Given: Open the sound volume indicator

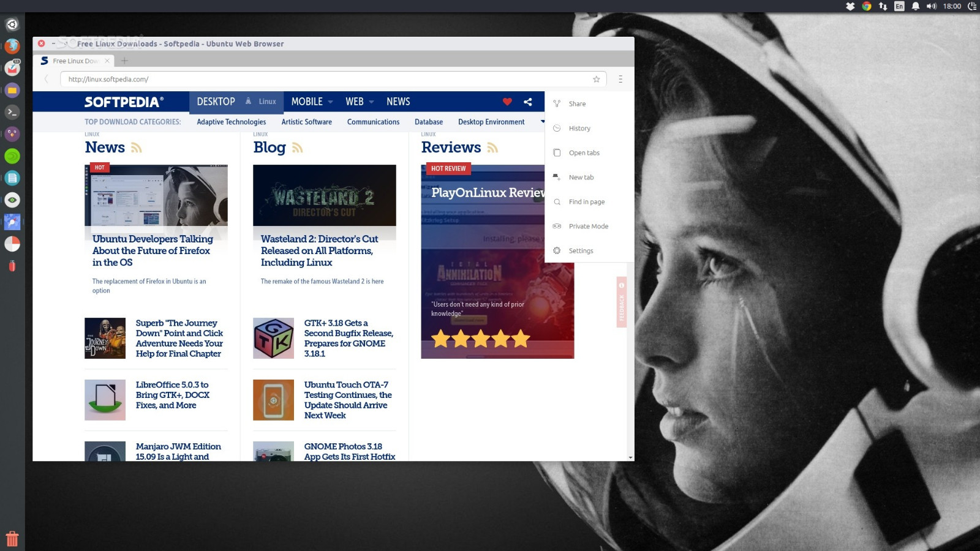Looking at the screenshot, I should point(932,6).
